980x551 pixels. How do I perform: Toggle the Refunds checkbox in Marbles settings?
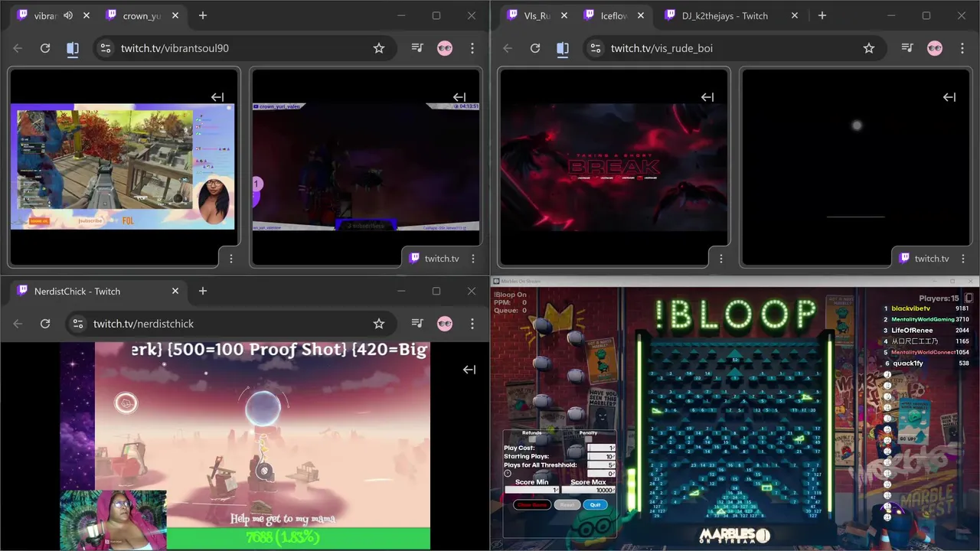[532, 439]
